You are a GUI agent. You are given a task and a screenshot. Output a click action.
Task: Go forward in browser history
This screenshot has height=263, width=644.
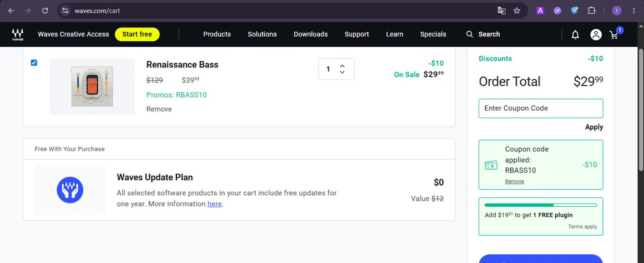pos(28,11)
